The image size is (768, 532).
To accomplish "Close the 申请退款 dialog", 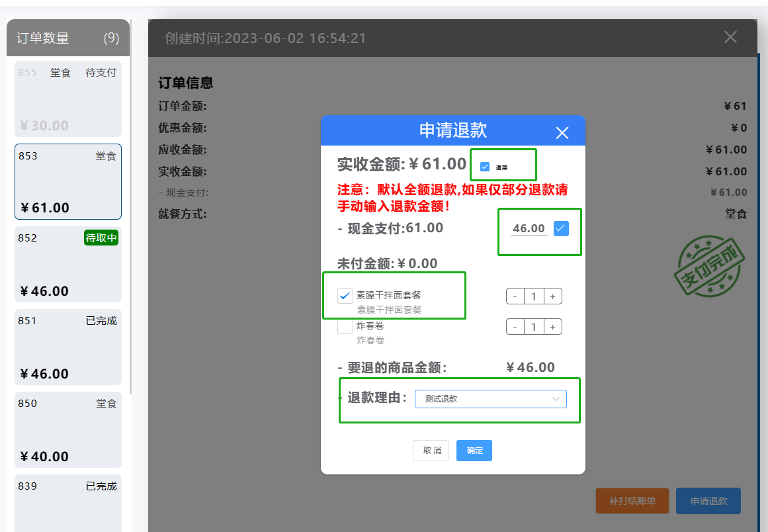I will point(562,132).
